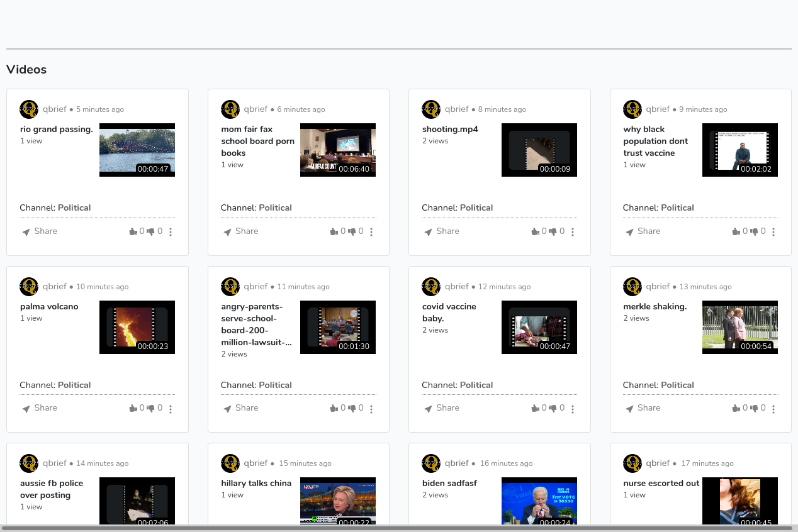
Task: Dislike the 'palma volcano' video
Action: (150, 408)
